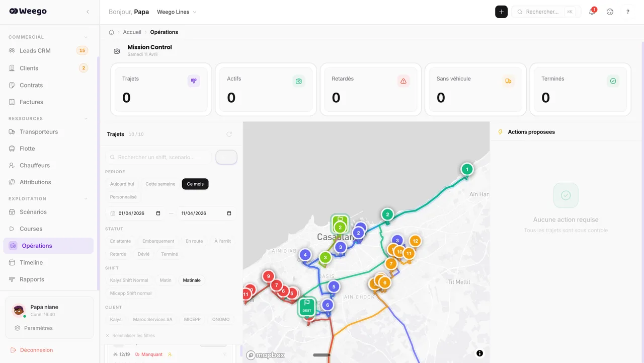Open the Weego Lines dropdown

176,12
